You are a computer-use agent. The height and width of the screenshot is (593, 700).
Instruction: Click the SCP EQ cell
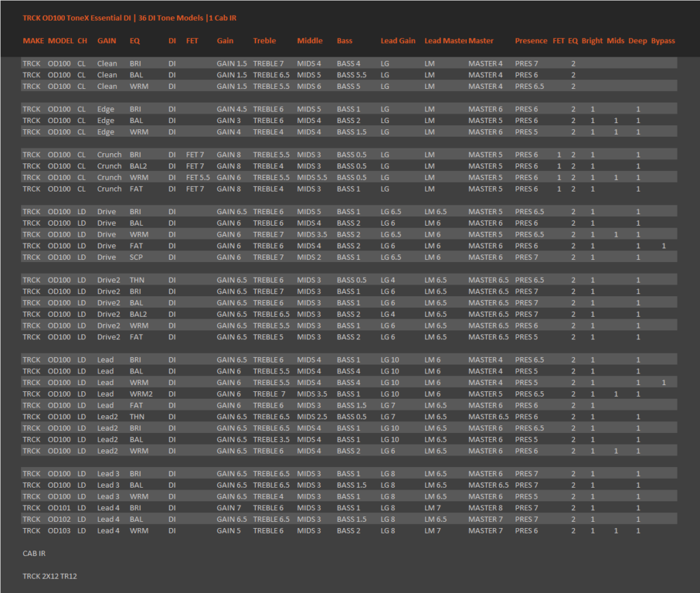tap(136, 257)
